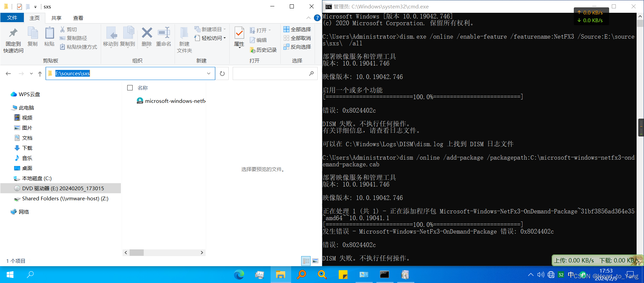Click the horizontal scrollbar right arrow
Viewport: 644px width, 283px height.
point(202,253)
